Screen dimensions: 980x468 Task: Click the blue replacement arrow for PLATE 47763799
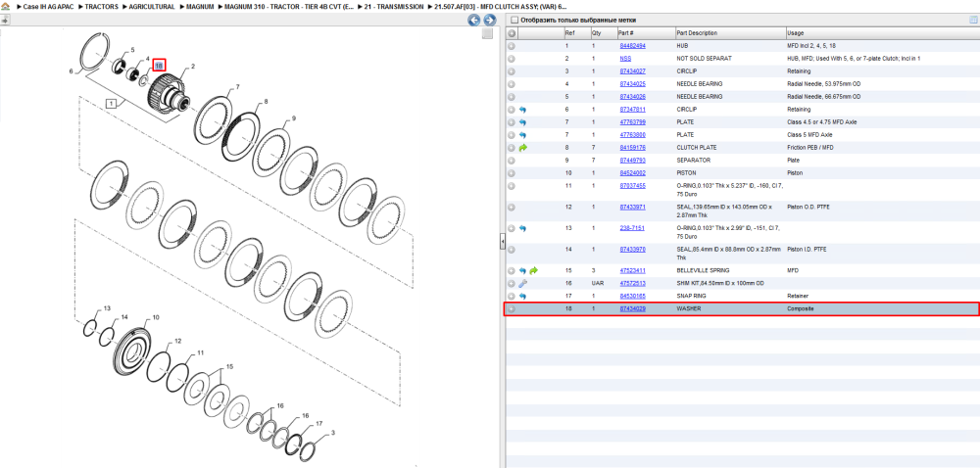coord(522,122)
